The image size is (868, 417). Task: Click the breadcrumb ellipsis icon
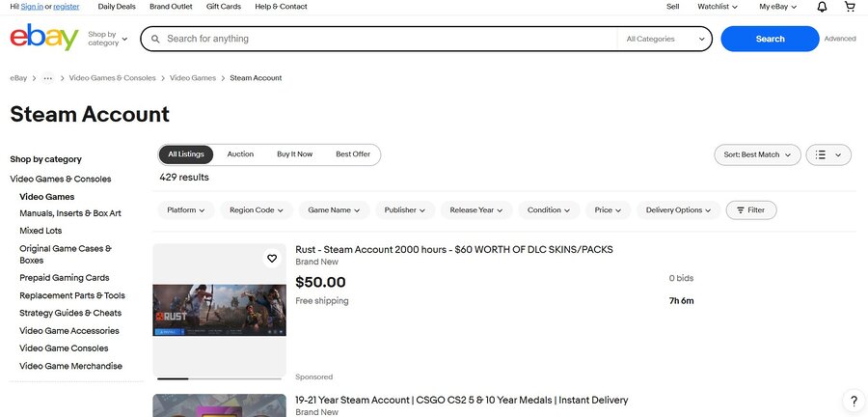(48, 77)
